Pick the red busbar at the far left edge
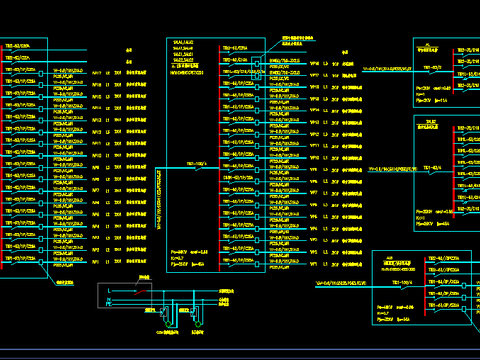The image size is (480, 360). point(1,157)
